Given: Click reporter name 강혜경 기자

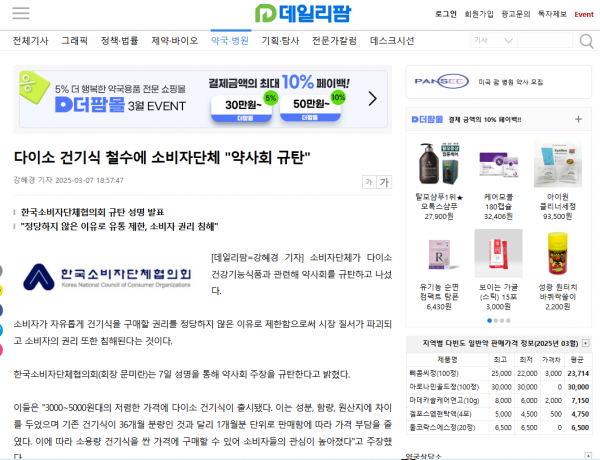Looking at the screenshot, I should tap(33, 180).
